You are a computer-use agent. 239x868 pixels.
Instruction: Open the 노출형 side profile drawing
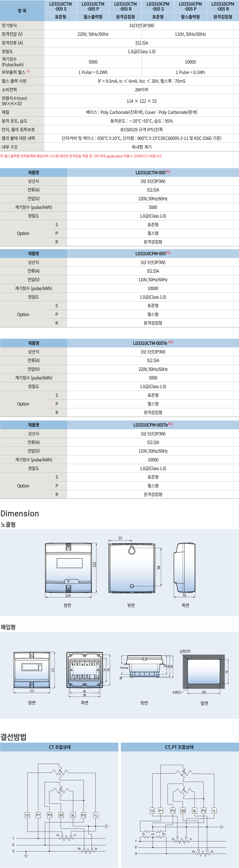[184, 568]
